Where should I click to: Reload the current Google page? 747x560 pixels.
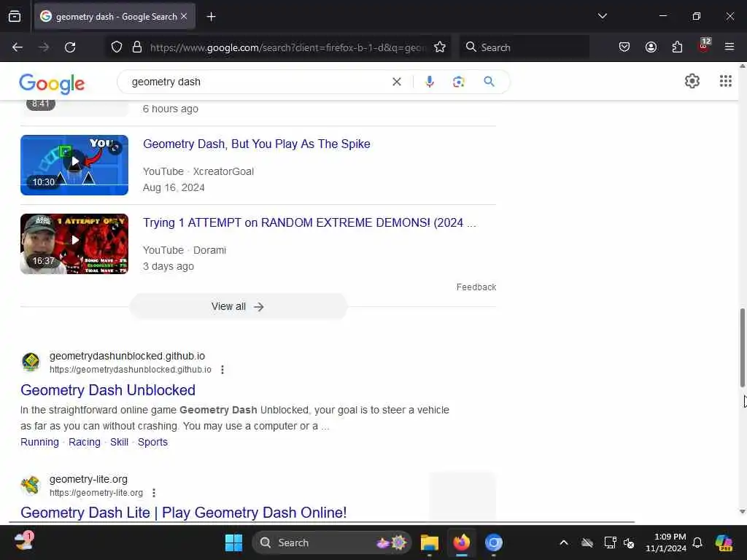70,47
